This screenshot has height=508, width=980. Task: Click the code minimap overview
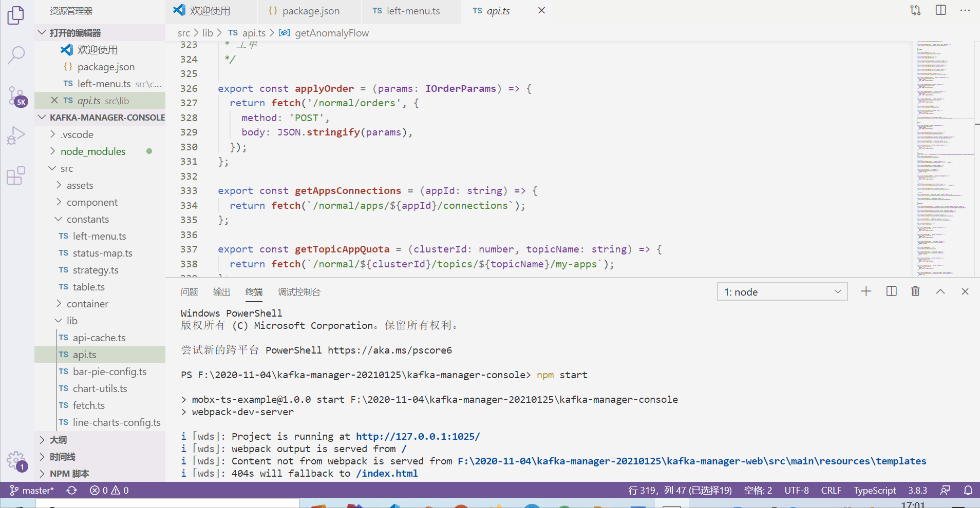click(x=944, y=159)
